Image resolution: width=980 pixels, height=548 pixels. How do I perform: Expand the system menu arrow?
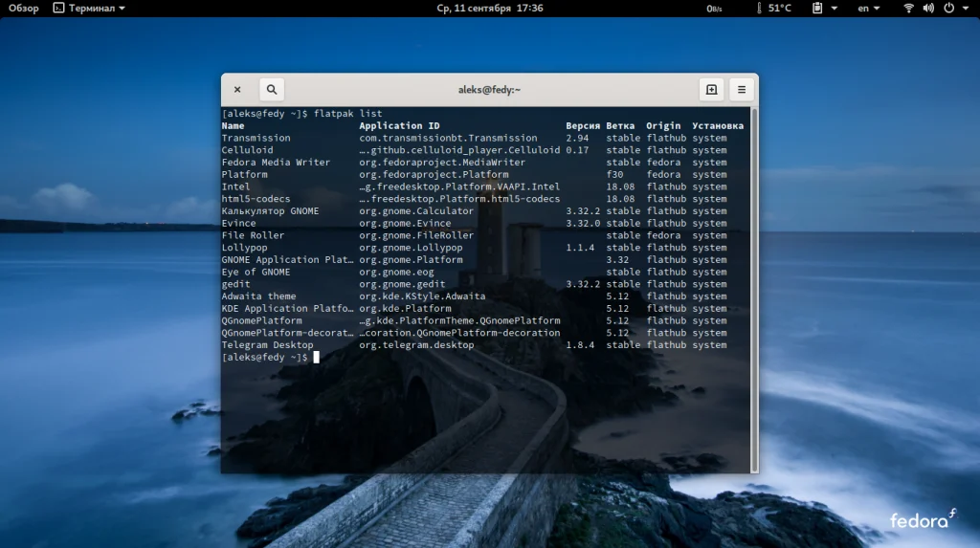click(x=965, y=8)
